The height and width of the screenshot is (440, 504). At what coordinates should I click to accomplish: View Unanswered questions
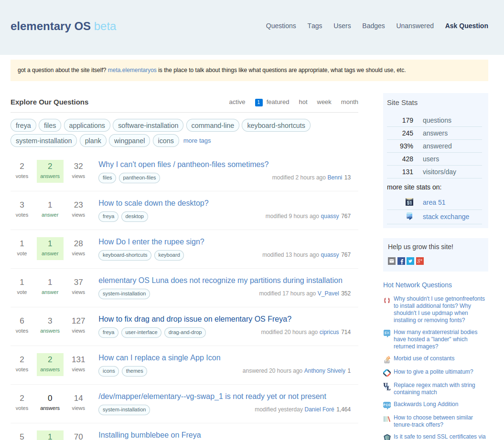(x=415, y=26)
